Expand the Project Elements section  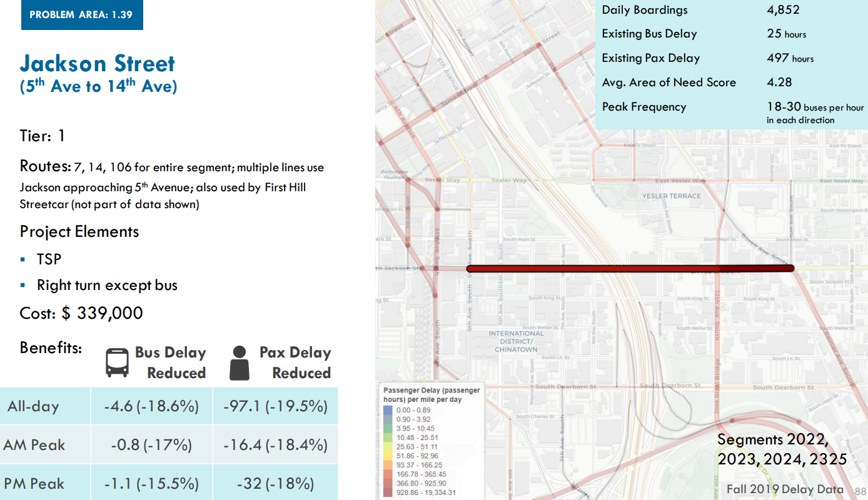click(79, 232)
